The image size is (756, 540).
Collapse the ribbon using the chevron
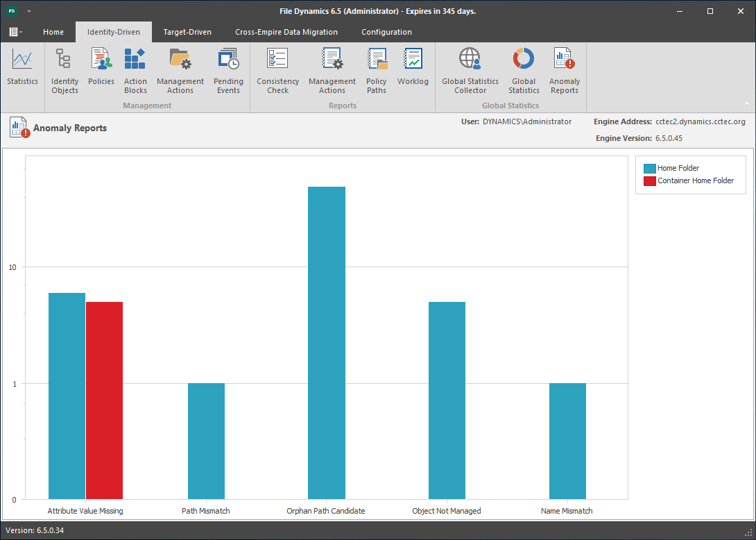point(747,103)
